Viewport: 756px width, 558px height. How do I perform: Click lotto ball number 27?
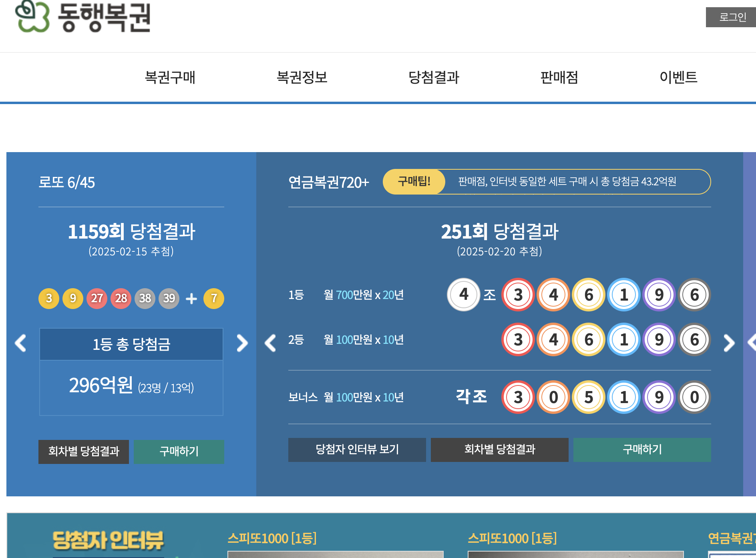97,298
